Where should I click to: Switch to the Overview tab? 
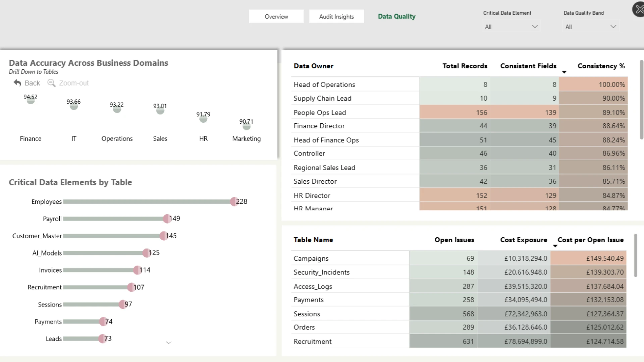point(276,16)
